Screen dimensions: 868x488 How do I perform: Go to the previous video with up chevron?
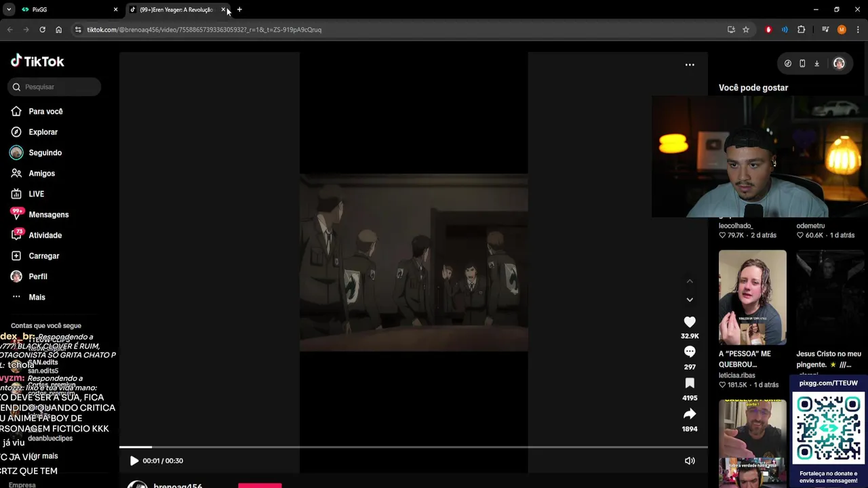pos(690,281)
